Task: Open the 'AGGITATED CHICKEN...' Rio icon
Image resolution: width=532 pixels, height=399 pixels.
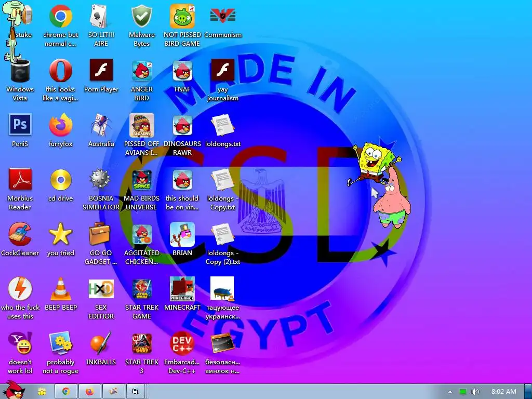Action: pyautogui.click(x=141, y=234)
